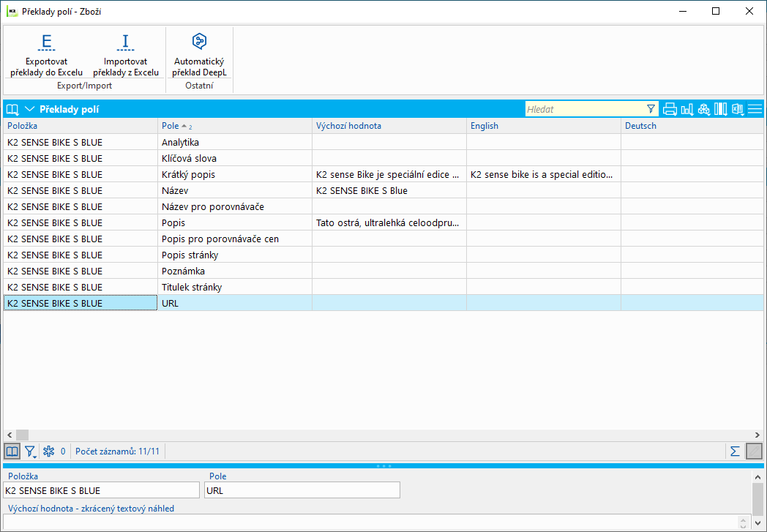The height and width of the screenshot is (532, 767).
Task: Open the bar chart icon dropdown
Action: pos(687,109)
